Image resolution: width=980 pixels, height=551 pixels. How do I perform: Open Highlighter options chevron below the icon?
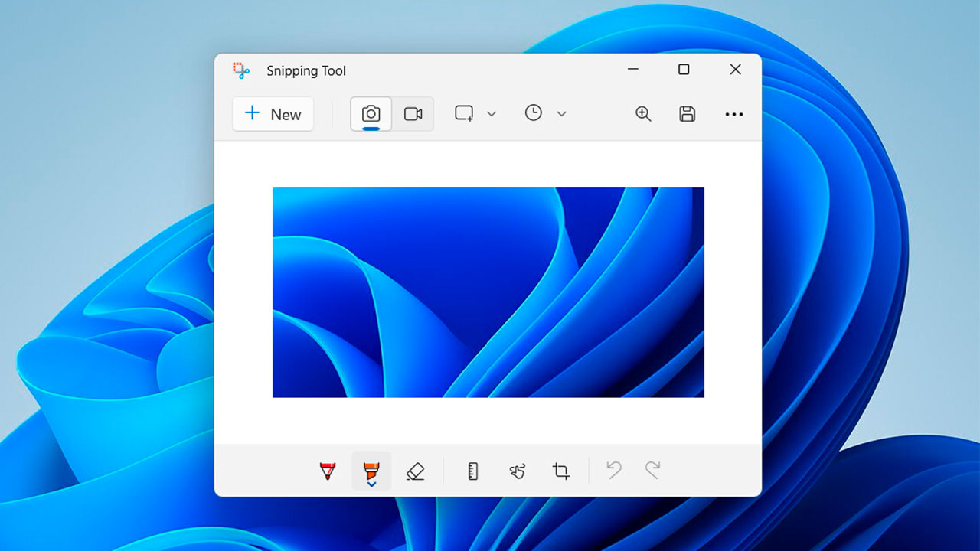pyautogui.click(x=371, y=484)
